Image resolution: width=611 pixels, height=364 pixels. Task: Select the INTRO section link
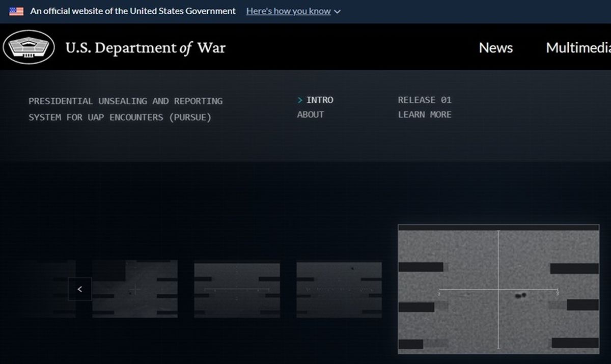320,100
